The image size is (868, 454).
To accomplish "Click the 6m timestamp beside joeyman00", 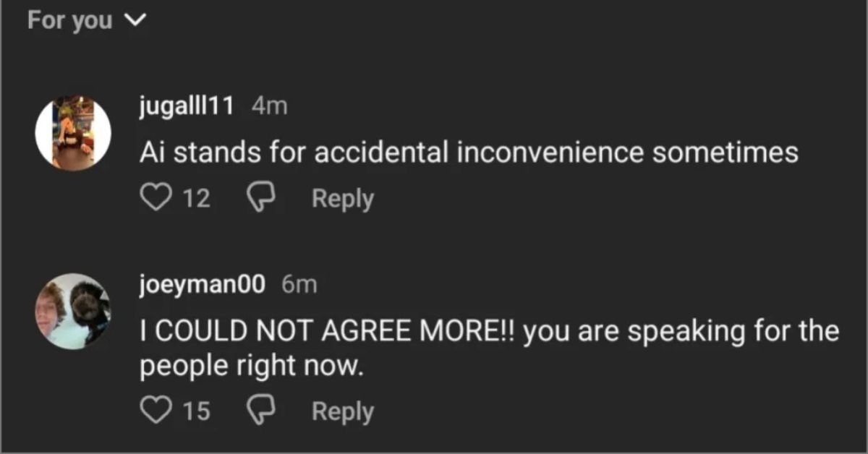I will point(299,285).
